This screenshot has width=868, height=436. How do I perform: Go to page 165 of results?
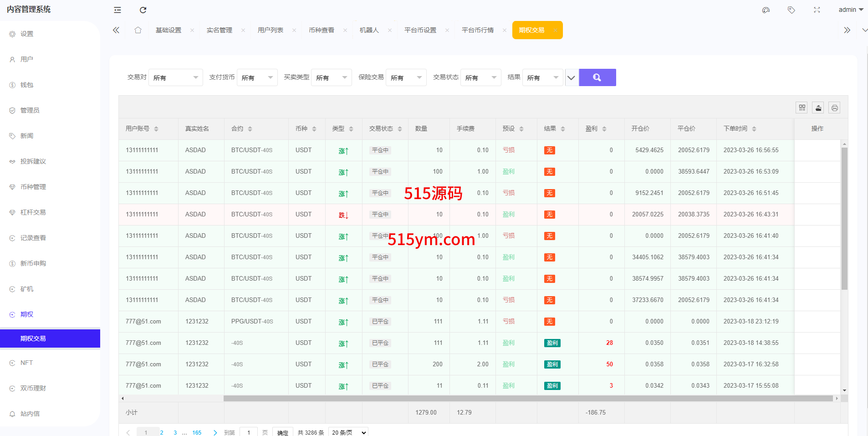coord(197,432)
